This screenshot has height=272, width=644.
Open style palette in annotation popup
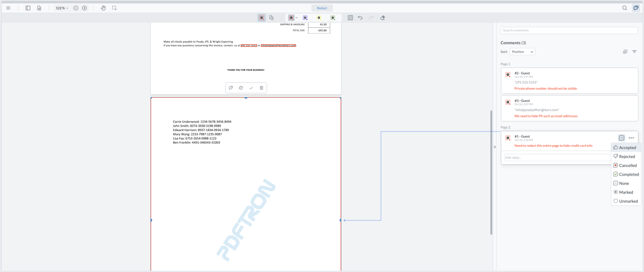[241, 88]
